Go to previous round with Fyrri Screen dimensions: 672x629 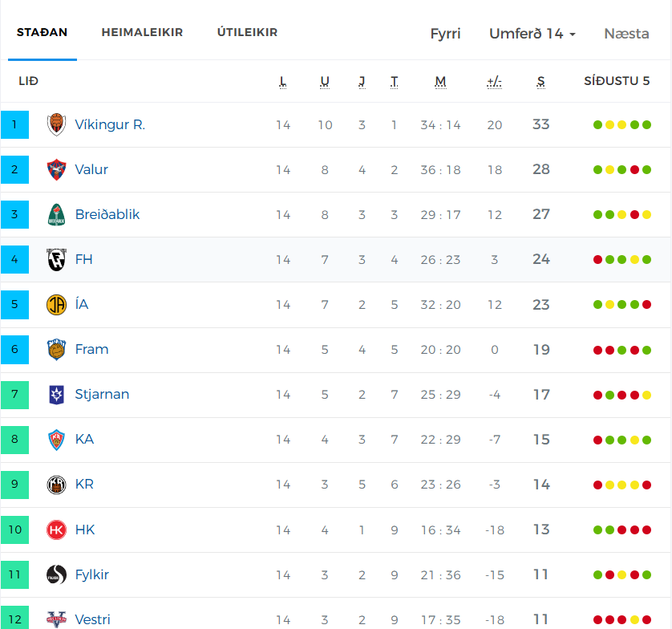point(445,34)
